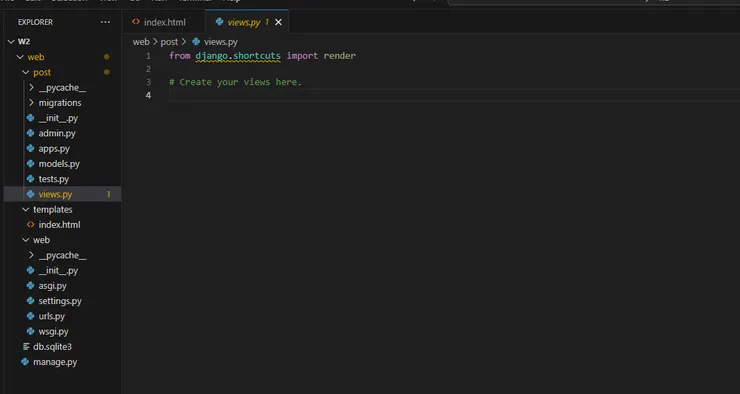
Task: Open index.html in the templates folder
Action: pos(59,225)
